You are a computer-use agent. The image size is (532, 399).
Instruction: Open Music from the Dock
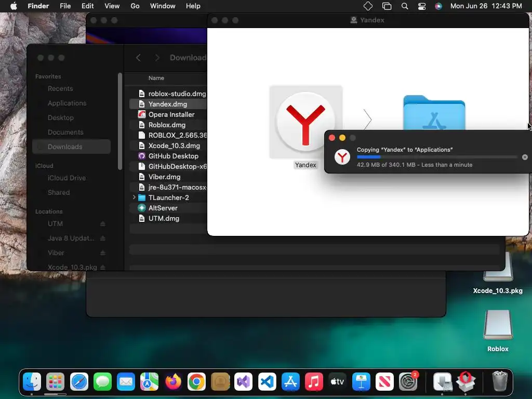314,382
